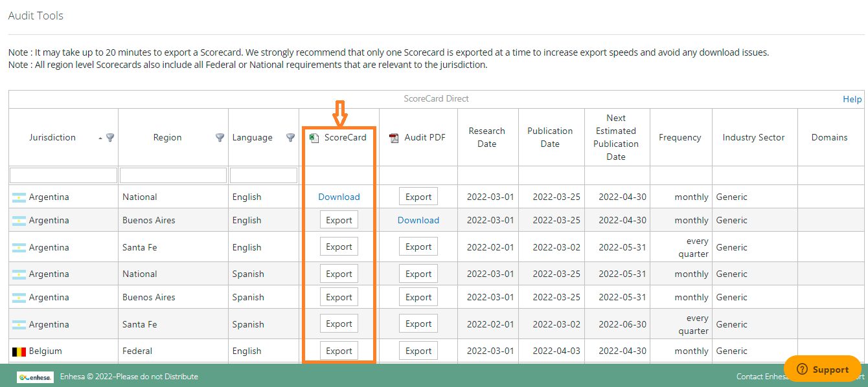Export ScoreCard for Argentina National Spanish
Screen dimensions: 868x387
click(x=339, y=274)
